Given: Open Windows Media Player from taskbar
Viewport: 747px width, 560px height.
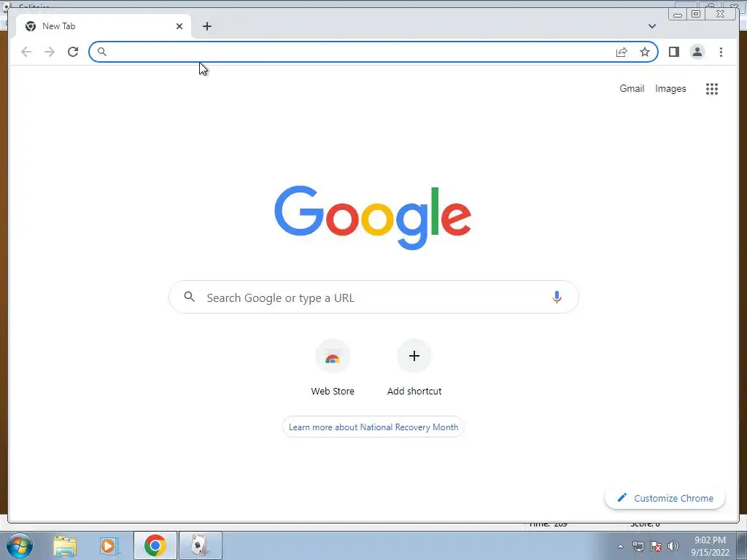Looking at the screenshot, I should [109, 545].
